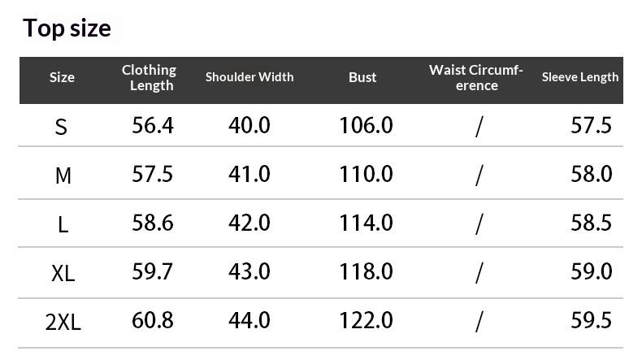Screen dimensions: 642x364
Task: Select the Bust column header
Action: point(362,77)
